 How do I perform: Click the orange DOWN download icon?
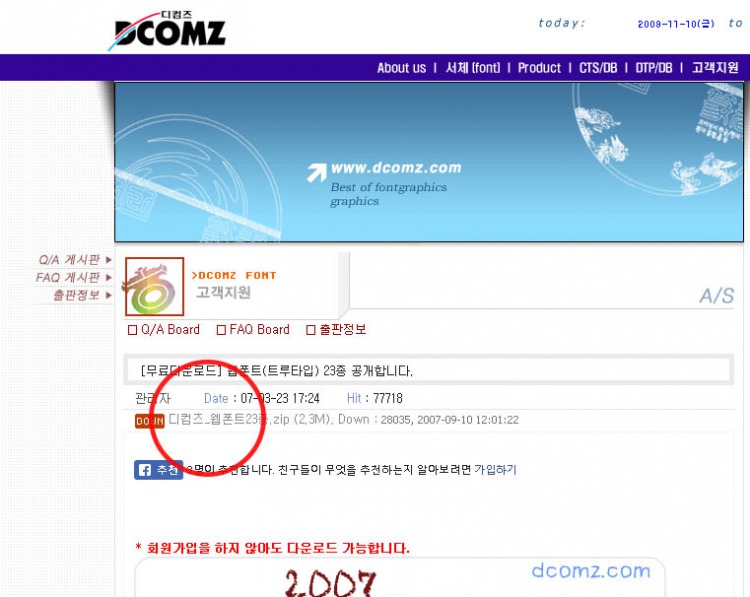tap(150, 421)
